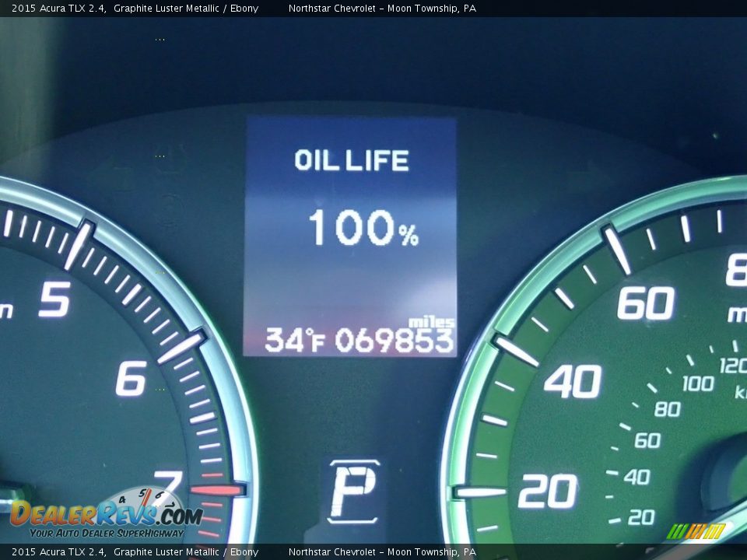
Task: Click the top caption '2015 Acura TLX 2.4'
Action: 58,8
